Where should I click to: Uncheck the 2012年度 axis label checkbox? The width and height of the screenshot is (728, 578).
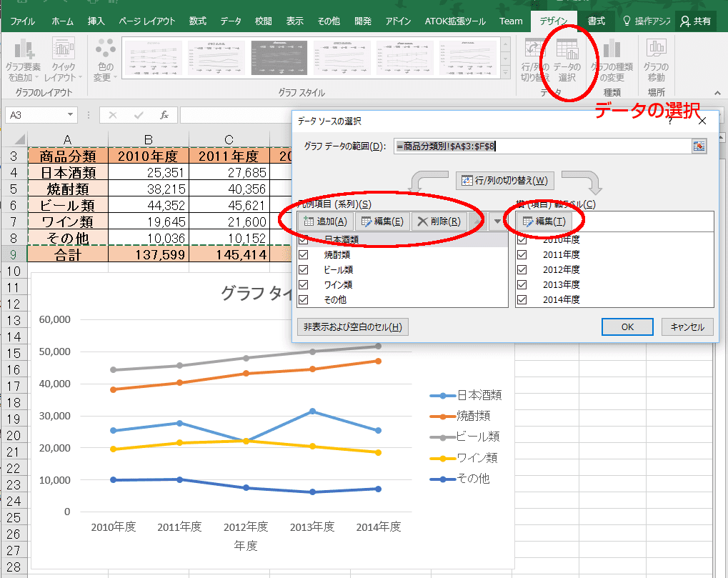click(522, 269)
